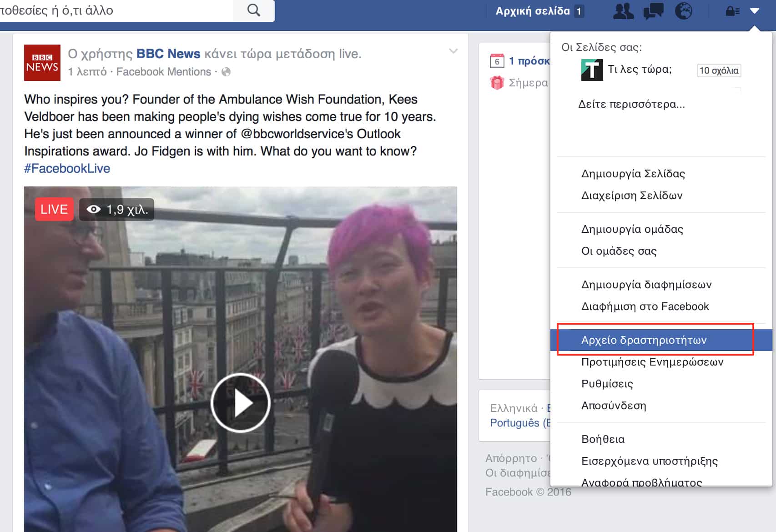Click Δείτε περισσότερα...
Viewport: 776px width, 532px height.
631,104
